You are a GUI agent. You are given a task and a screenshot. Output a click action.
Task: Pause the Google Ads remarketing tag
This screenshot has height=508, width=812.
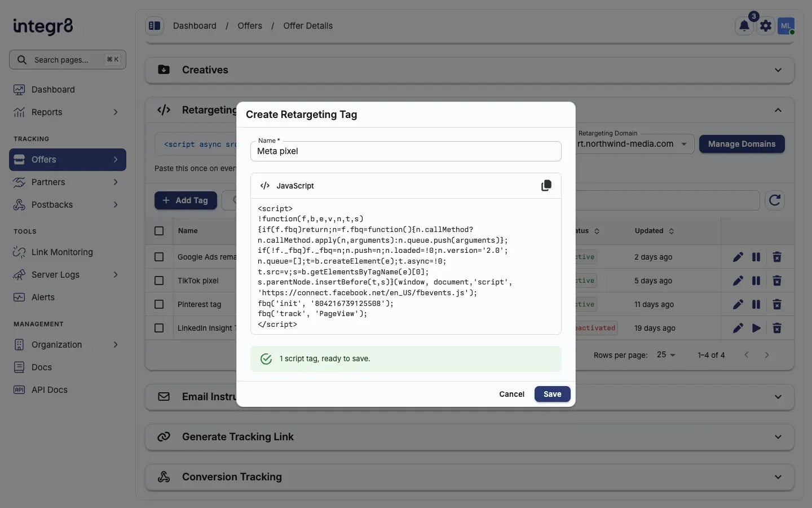[756, 257]
